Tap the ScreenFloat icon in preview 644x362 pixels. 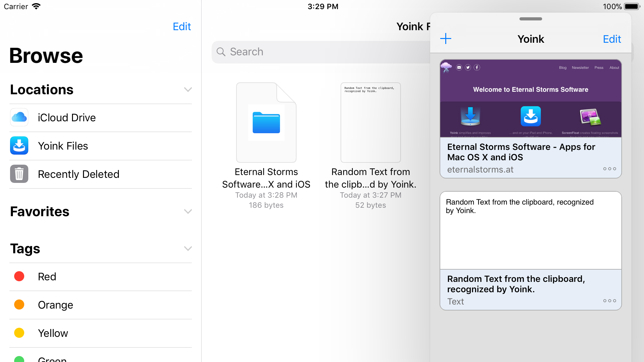point(590,117)
